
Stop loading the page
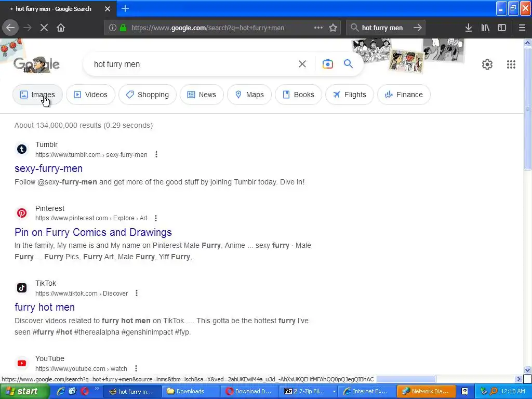point(44,28)
